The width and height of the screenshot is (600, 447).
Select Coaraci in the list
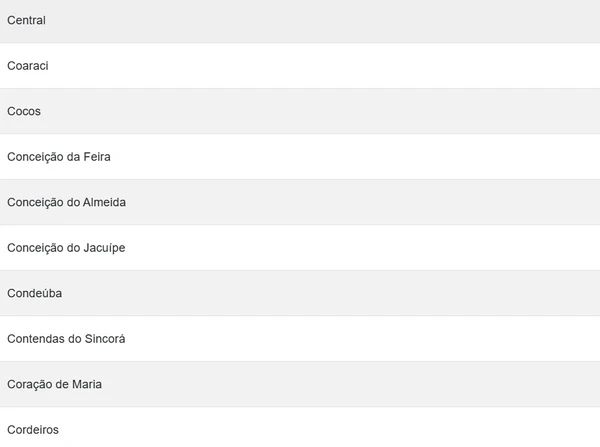(x=28, y=66)
